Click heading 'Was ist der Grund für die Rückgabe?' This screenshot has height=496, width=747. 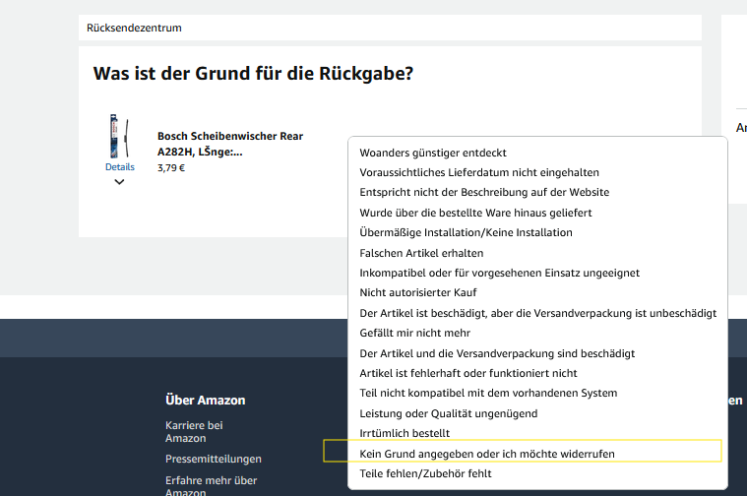point(253,73)
